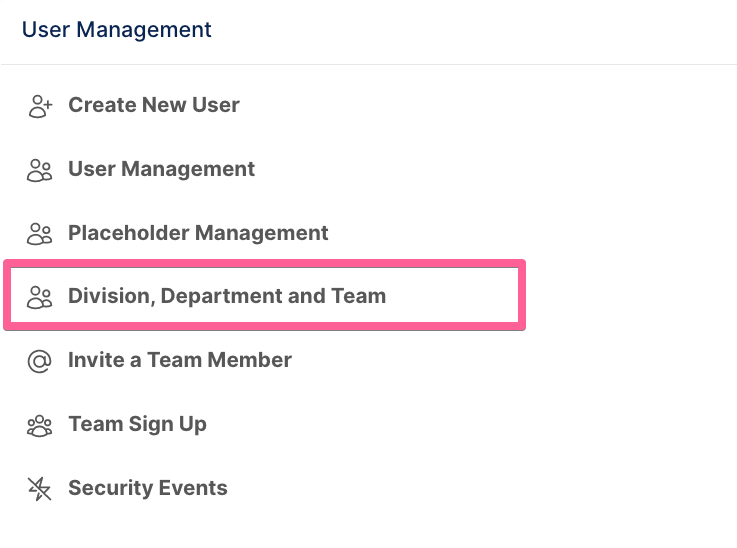Open the User Management menu entry
The image size is (737, 548).
click(x=161, y=169)
